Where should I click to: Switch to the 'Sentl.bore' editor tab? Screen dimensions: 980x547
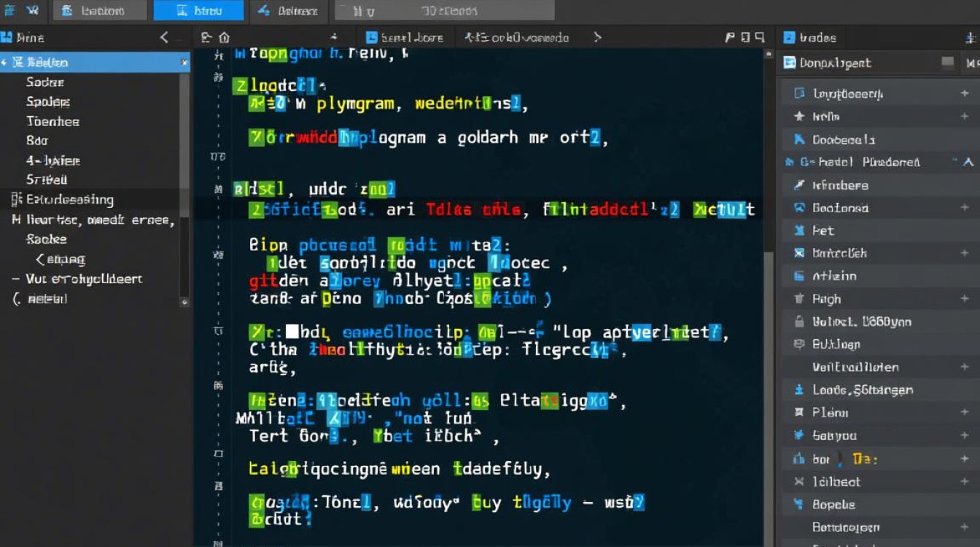[x=405, y=37]
